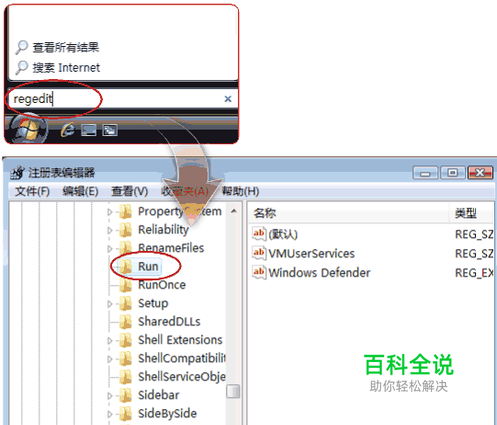Open the 文件(F) menu
The height and width of the screenshot is (425, 497).
[x=32, y=191]
